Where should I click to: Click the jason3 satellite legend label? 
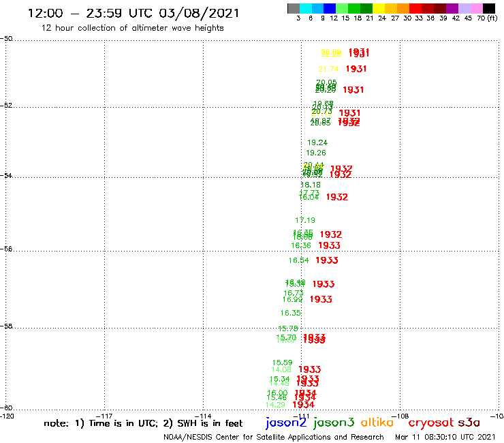[334, 423]
